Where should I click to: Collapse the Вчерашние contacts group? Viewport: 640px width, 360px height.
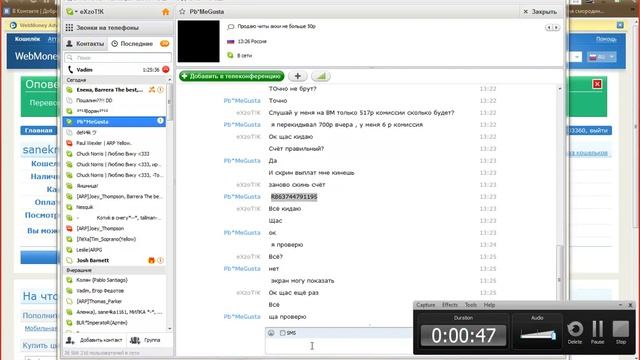pos(79,270)
